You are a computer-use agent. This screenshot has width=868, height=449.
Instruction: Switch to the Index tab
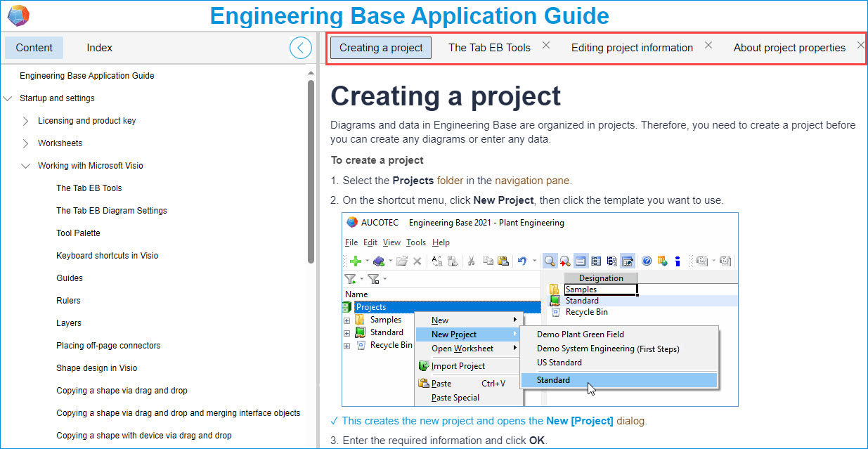[99, 48]
